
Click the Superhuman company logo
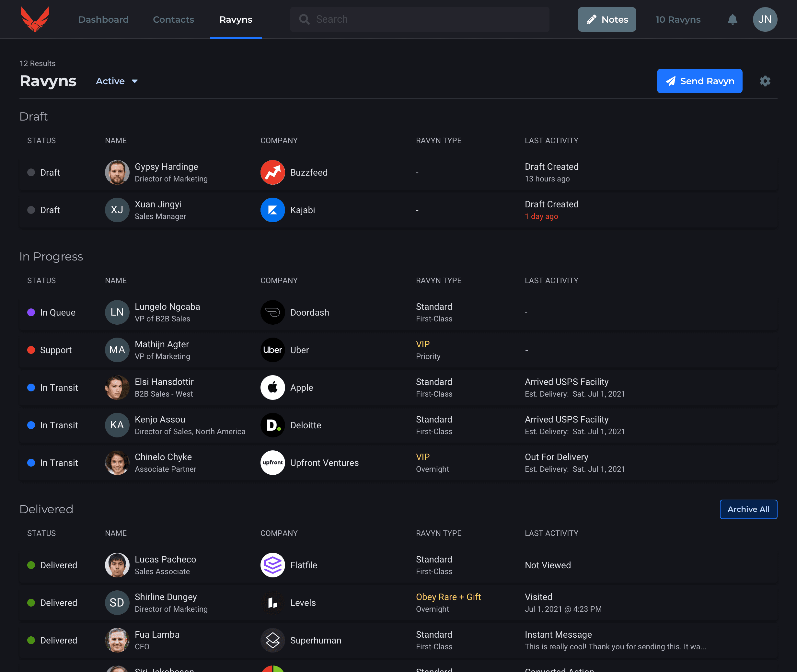click(x=272, y=640)
